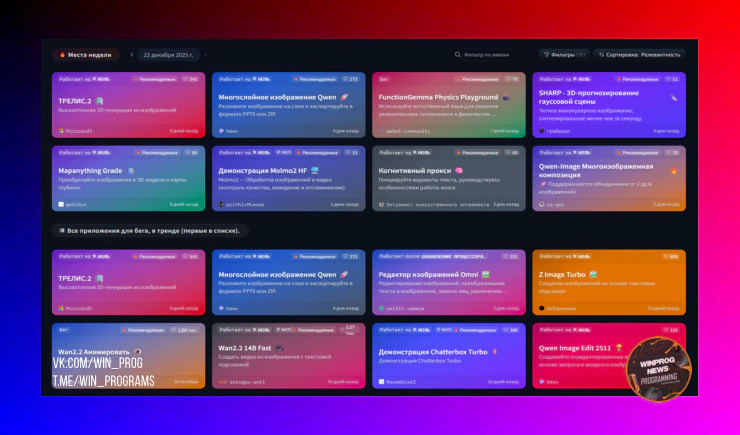This screenshot has width=740, height=435.
Task: Open the Фильтры dropdown
Action: coord(564,55)
